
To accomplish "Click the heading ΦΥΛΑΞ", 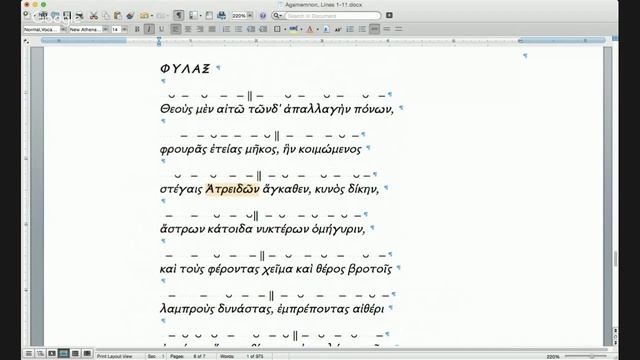I will (185, 69).
